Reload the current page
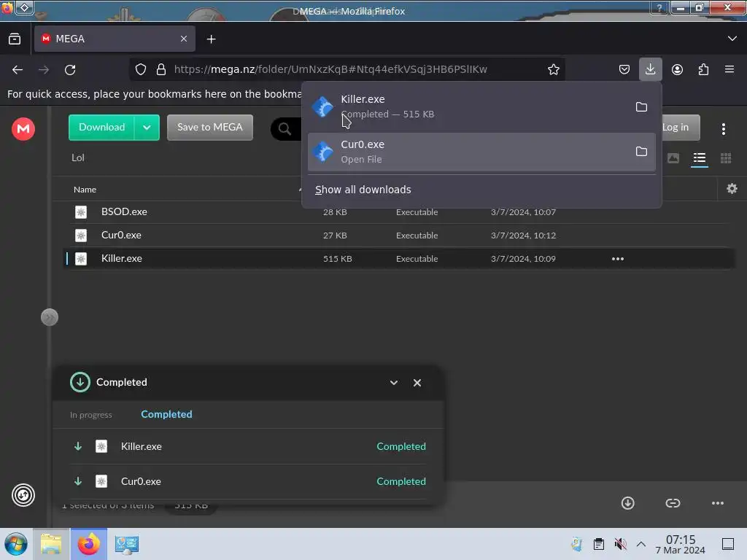 (x=70, y=70)
